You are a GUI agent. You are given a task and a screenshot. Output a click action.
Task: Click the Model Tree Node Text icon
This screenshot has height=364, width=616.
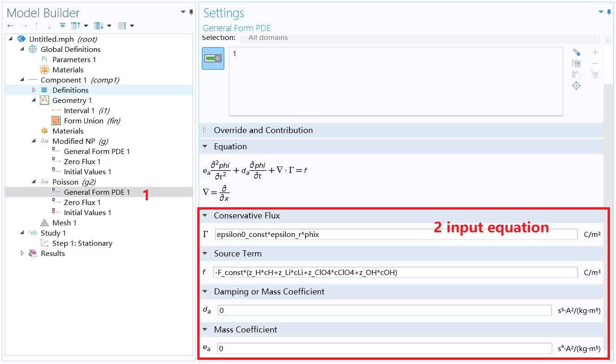122,26
